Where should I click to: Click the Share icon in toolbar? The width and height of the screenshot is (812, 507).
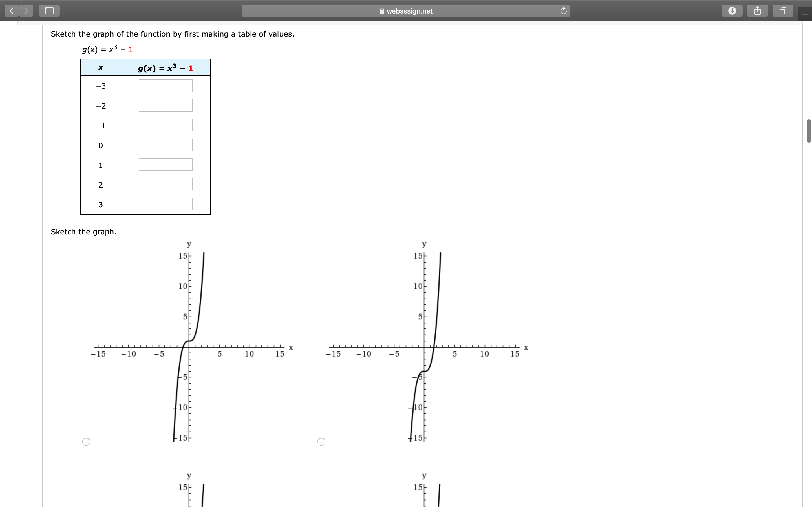click(757, 11)
